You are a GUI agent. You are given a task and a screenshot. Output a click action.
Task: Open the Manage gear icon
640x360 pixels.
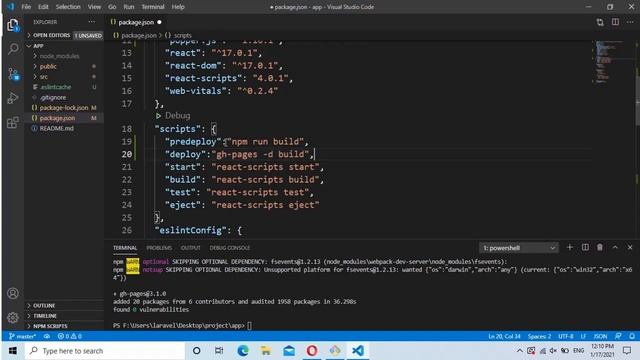coord(13,317)
